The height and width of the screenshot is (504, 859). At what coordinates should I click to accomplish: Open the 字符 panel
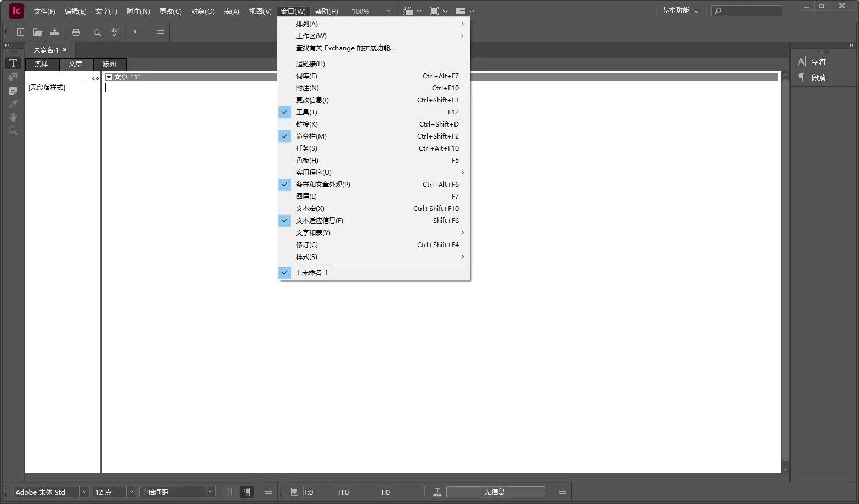point(818,62)
